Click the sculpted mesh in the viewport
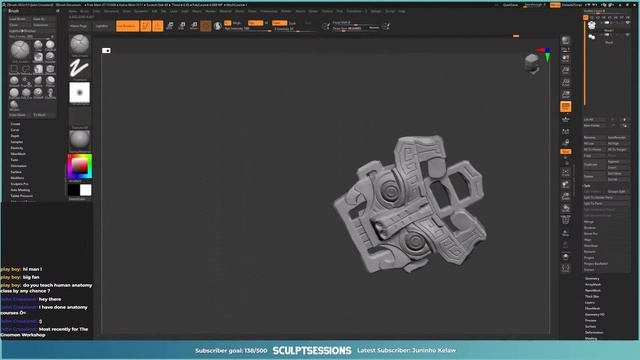The width and height of the screenshot is (640, 360). point(410,204)
